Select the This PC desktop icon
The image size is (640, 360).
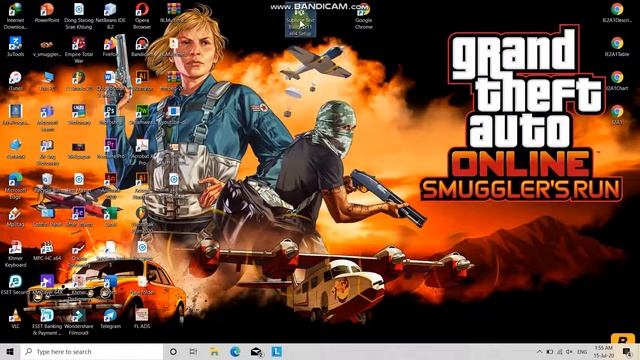47,80
